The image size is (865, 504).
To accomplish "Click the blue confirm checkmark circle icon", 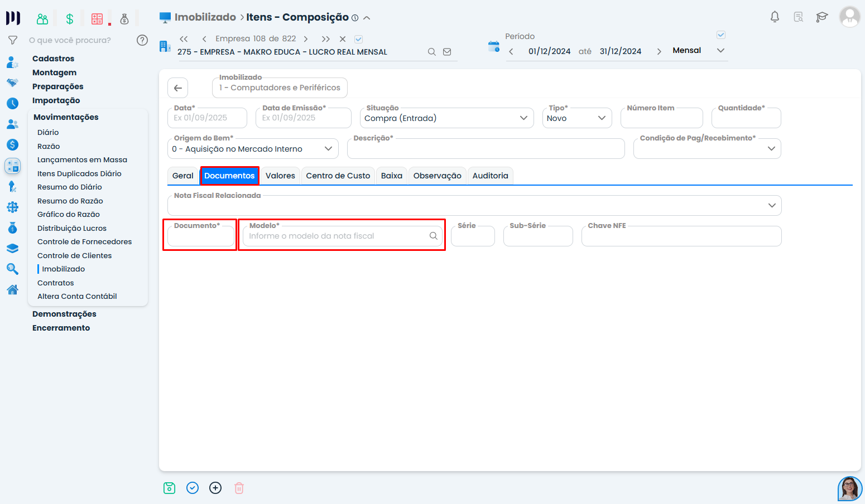I will [x=193, y=488].
